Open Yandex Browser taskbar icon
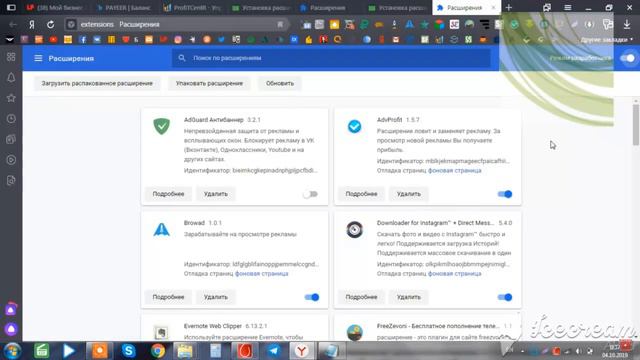This screenshot has height=360, width=640. [x=302, y=351]
